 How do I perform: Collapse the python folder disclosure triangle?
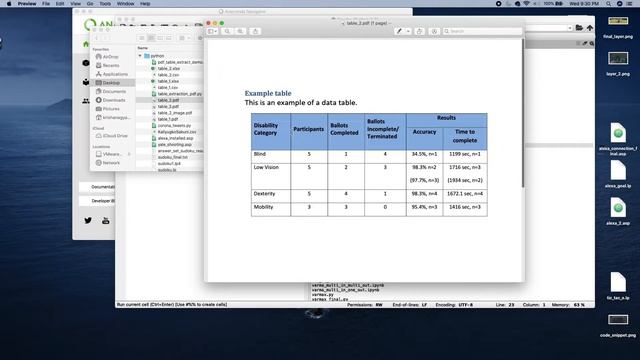(140, 56)
